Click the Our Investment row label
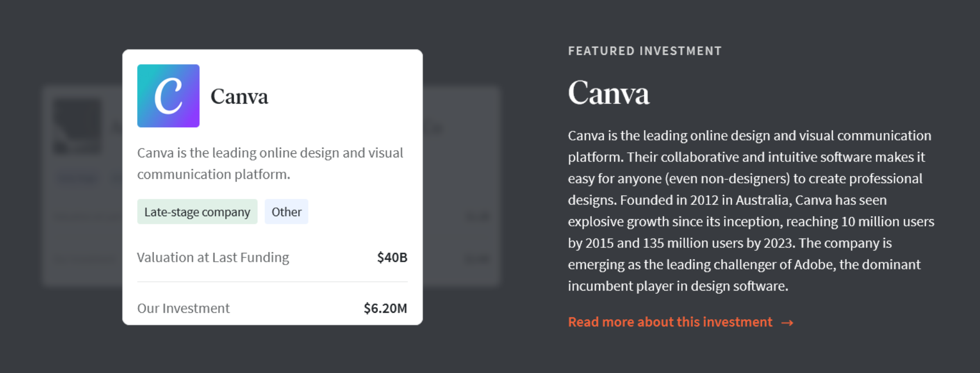 (x=183, y=308)
